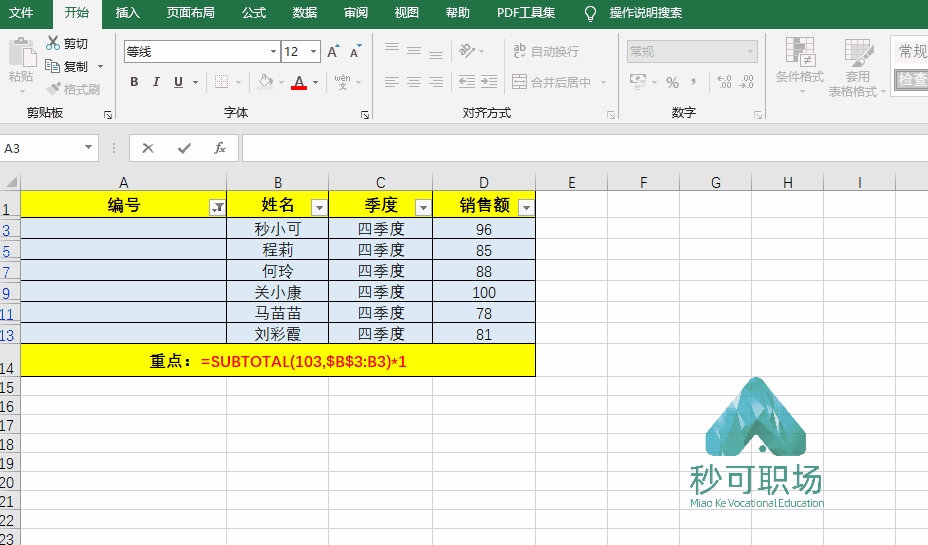Screen dimensions: 928x545
Task: Click the 操作说明搜索 search box
Action: point(646,12)
